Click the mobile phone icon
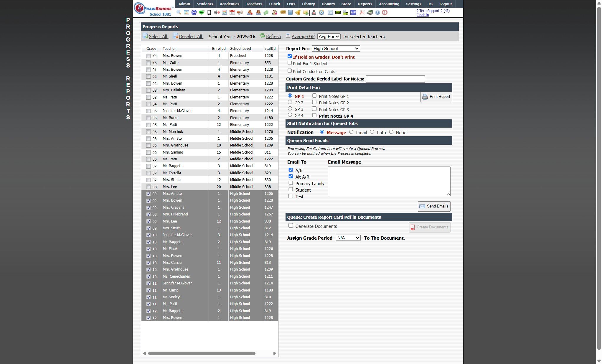 [x=209, y=12]
